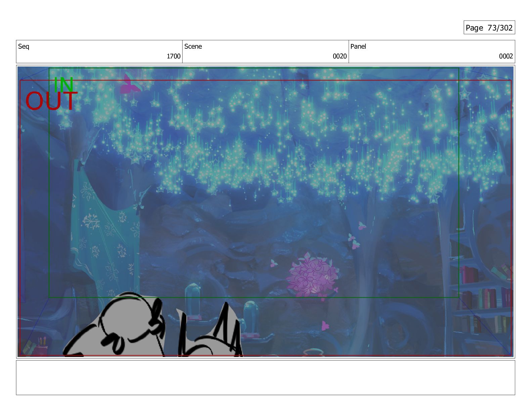Image resolution: width=532 pixels, height=411 pixels.
Task: Click the sequence number 1700
Action: pyautogui.click(x=174, y=56)
